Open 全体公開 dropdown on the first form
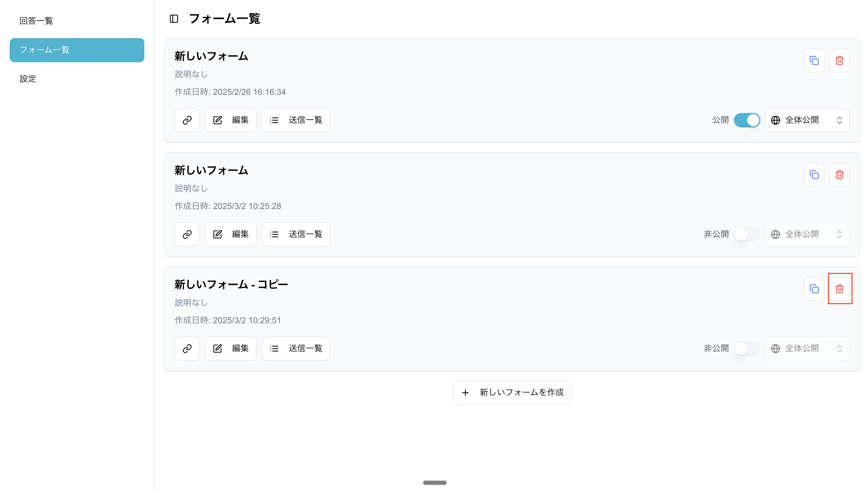The image size is (868, 490). [807, 120]
